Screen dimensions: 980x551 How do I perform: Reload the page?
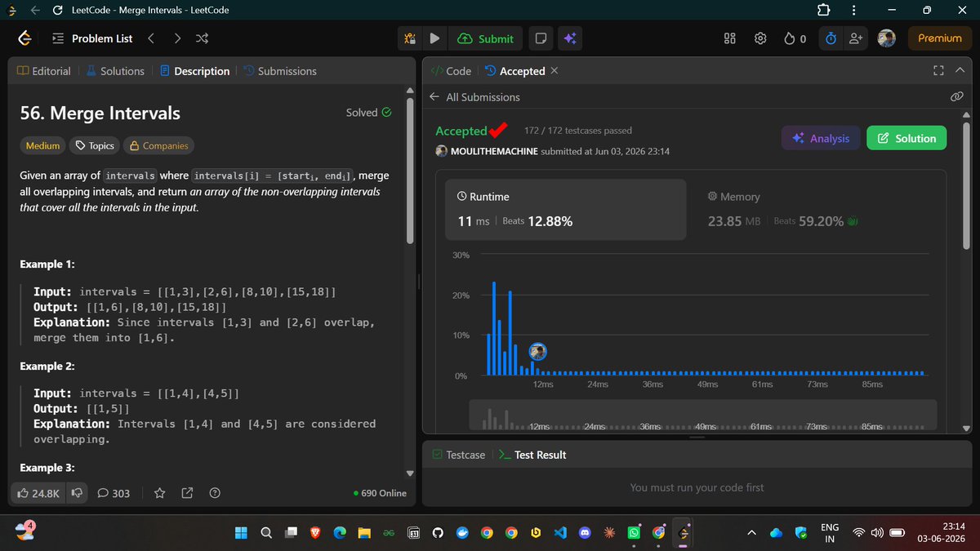(57, 11)
